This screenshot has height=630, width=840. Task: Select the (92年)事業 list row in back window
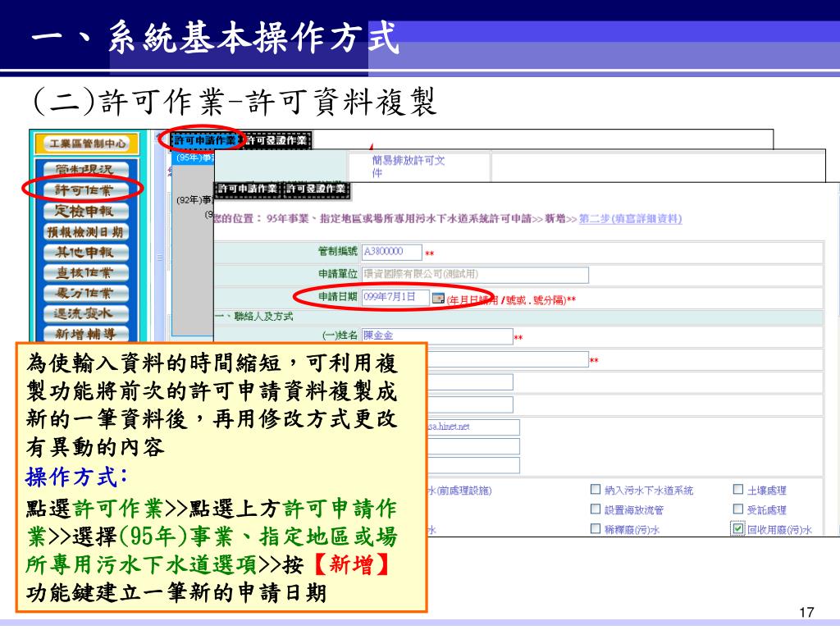(x=194, y=200)
